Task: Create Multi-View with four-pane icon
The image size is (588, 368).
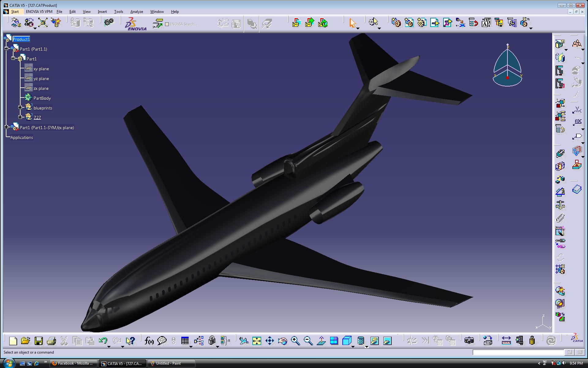Action: (x=334, y=341)
